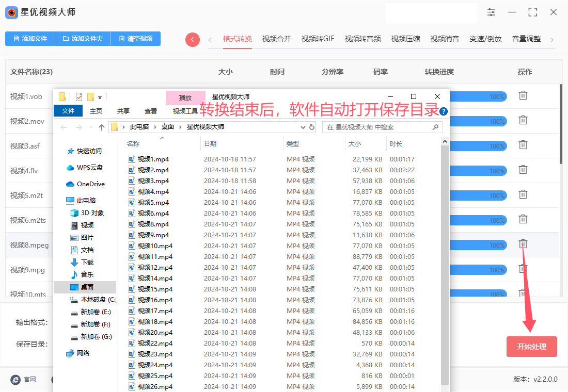Open WPS云盘 in navigation pane

coord(85,168)
